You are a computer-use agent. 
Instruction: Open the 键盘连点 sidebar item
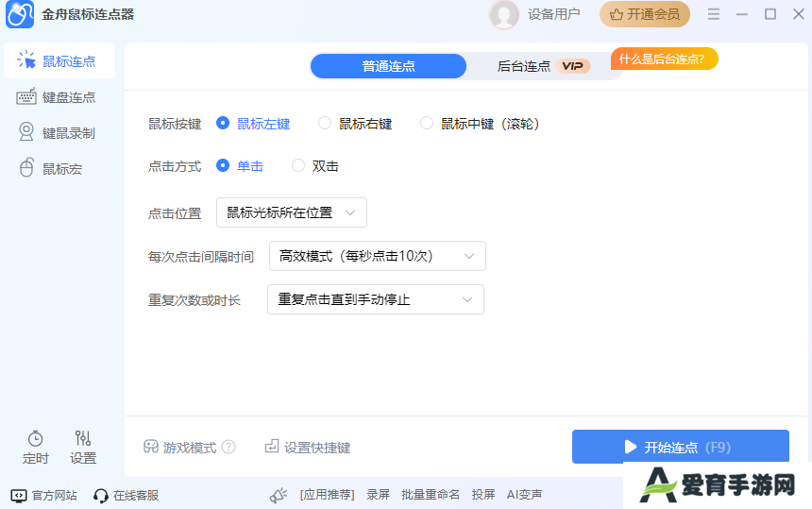tap(59, 97)
